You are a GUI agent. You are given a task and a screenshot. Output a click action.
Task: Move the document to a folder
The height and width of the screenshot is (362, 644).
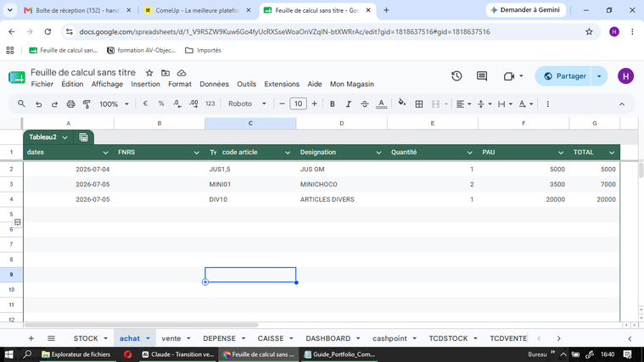(x=165, y=73)
